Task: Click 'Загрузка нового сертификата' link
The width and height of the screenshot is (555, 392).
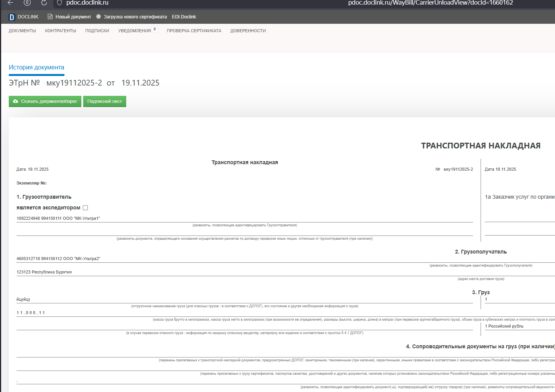Action: pos(135,17)
